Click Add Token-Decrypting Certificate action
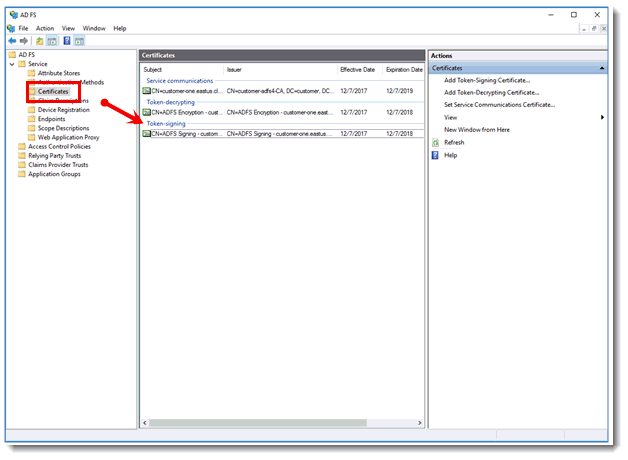The image size is (628, 460). tap(491, 92)
